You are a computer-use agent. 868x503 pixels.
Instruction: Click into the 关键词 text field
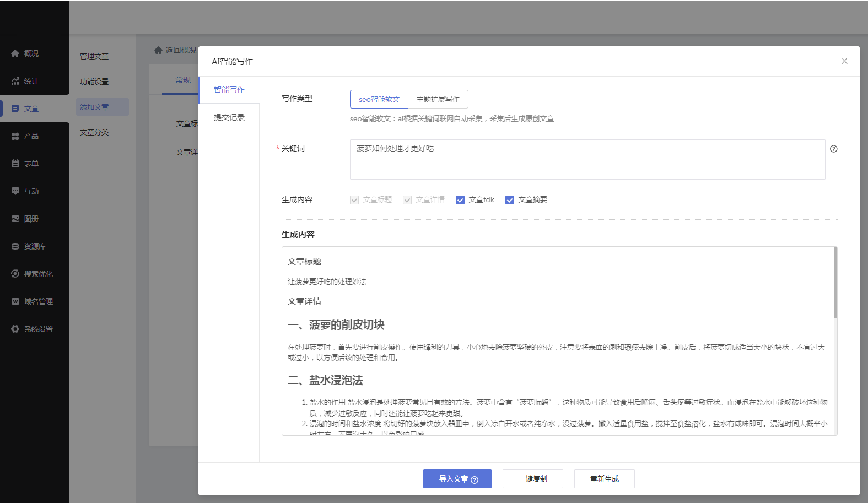[x=587, y=159]
